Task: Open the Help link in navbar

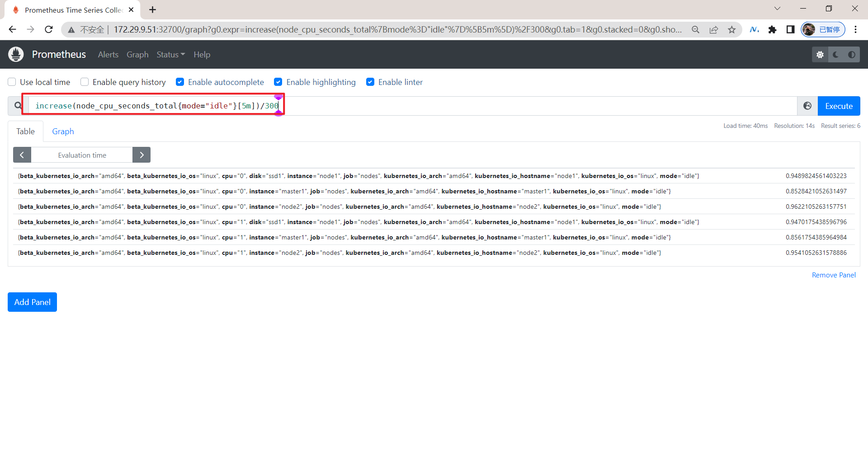Action: coord(202,55)
